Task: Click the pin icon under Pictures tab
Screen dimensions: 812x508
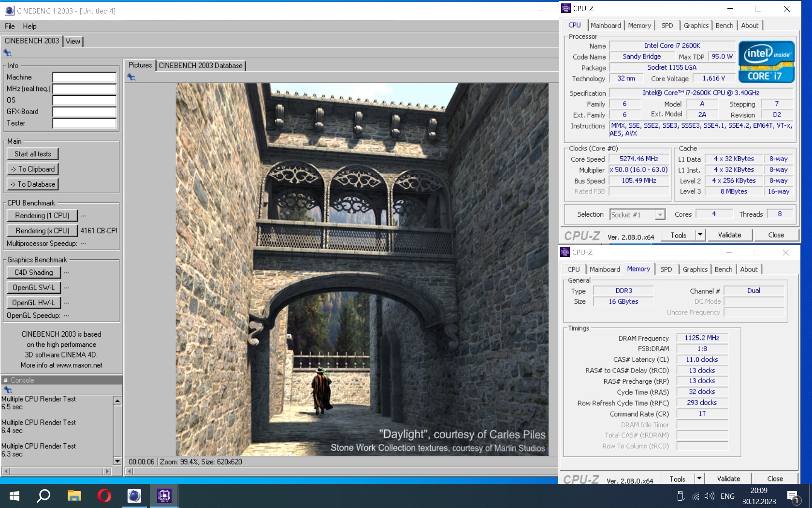Action: tap(131, 77)
